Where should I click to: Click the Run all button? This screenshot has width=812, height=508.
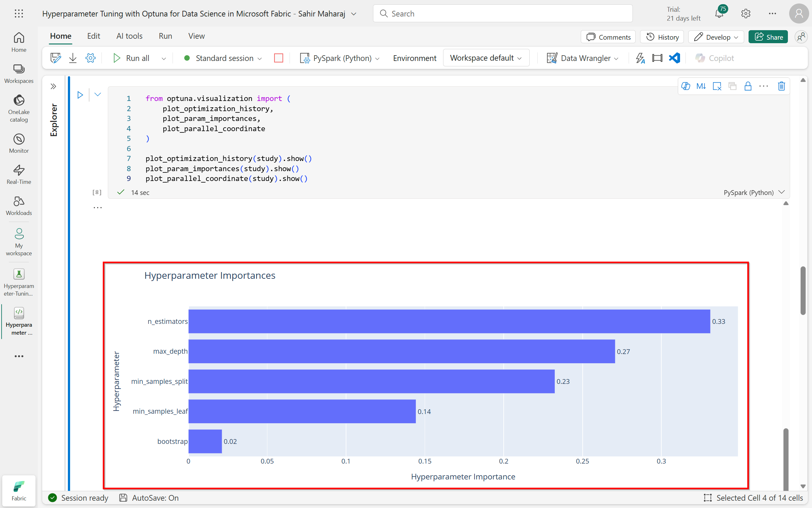tap(132, 58)
